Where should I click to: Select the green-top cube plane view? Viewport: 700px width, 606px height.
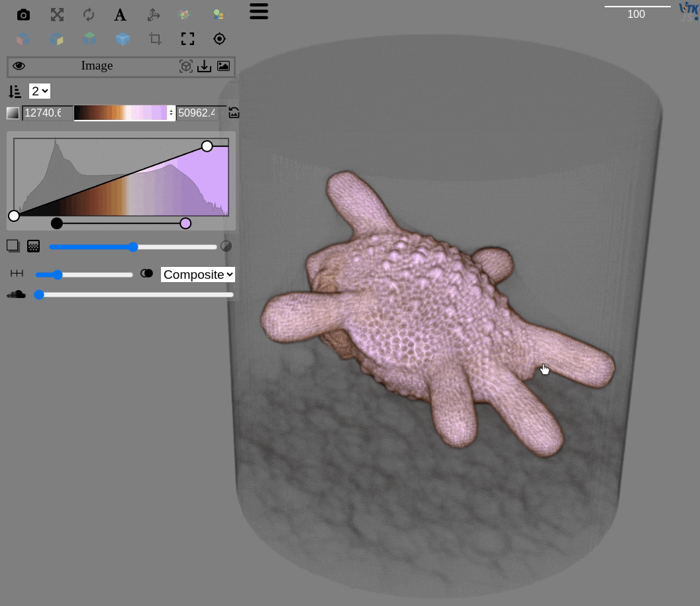[89, 39]
